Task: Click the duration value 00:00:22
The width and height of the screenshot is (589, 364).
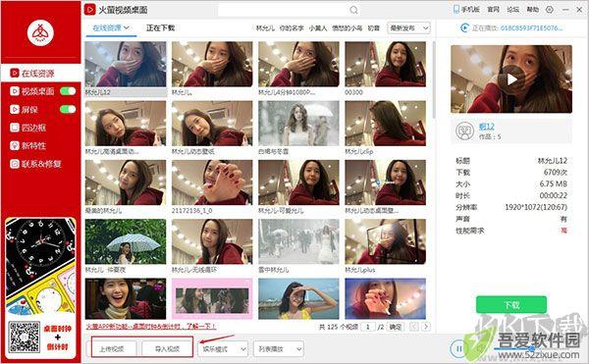Action: tap(554, 195)
